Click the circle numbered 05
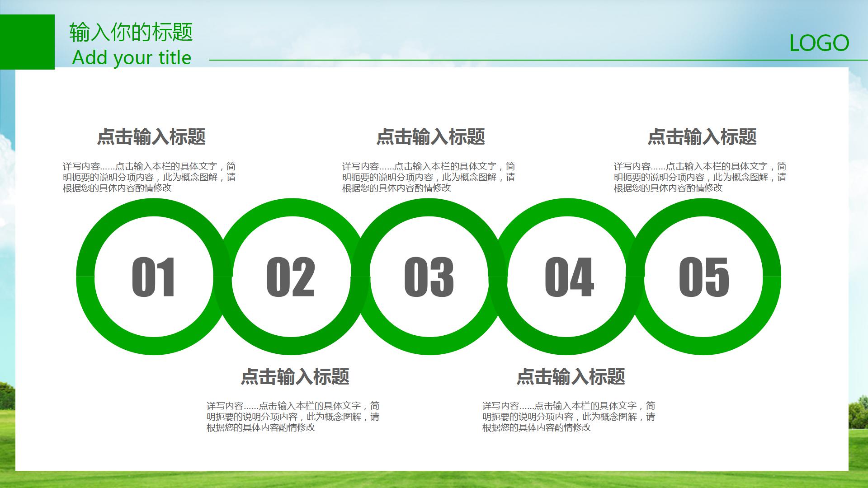This screenshot has height=488, width=868. (x=703, y=277)
